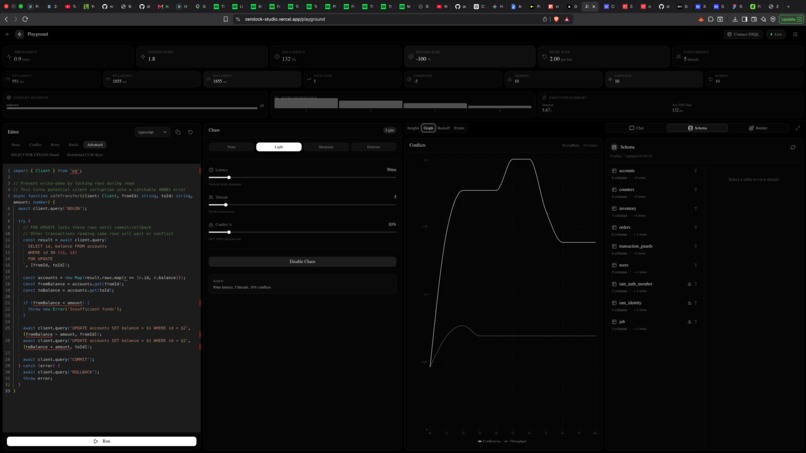Click the warning icon on iam_auth_member row
The height and width of the screenshot is (453, 806).
[689, 284]
